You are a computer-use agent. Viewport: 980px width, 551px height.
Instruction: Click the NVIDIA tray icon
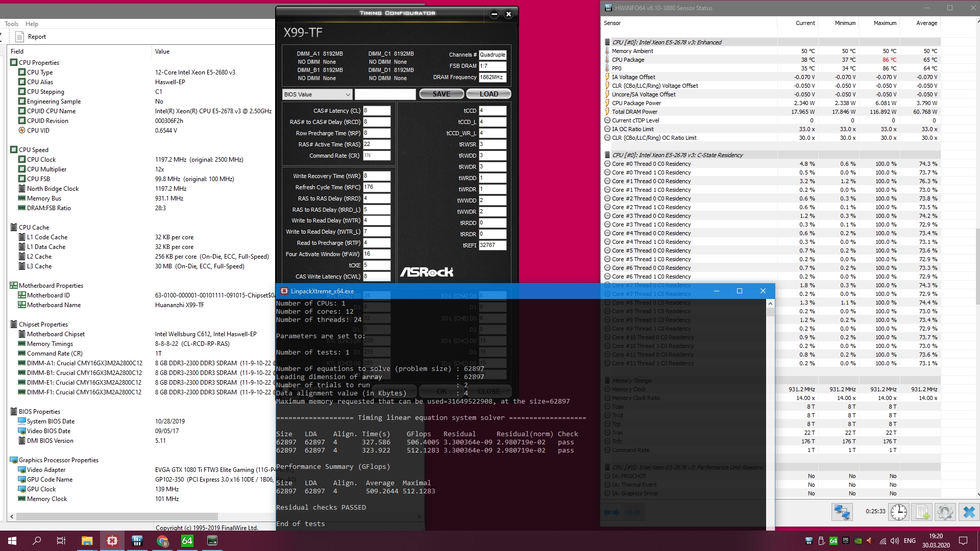pos(858,541)
